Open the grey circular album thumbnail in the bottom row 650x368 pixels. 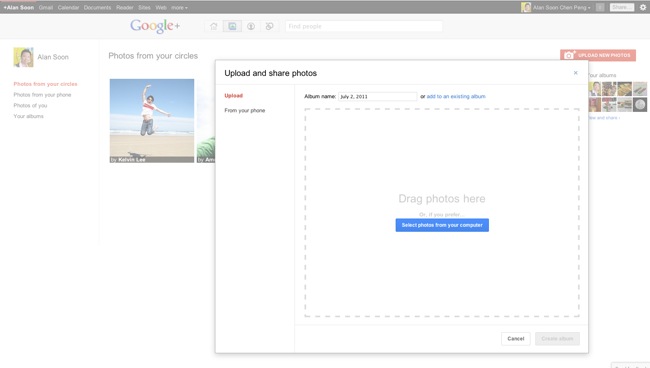pyautogui.click(x=640, y=105)
